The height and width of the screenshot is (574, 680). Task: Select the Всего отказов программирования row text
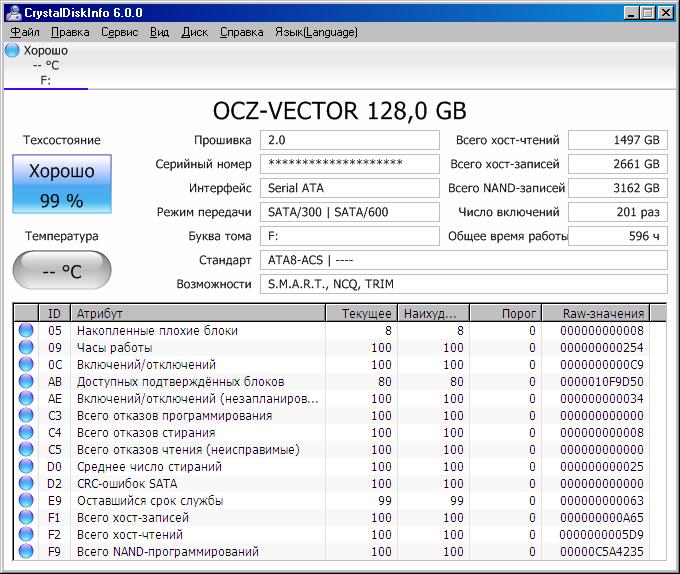tap(174, 416)
